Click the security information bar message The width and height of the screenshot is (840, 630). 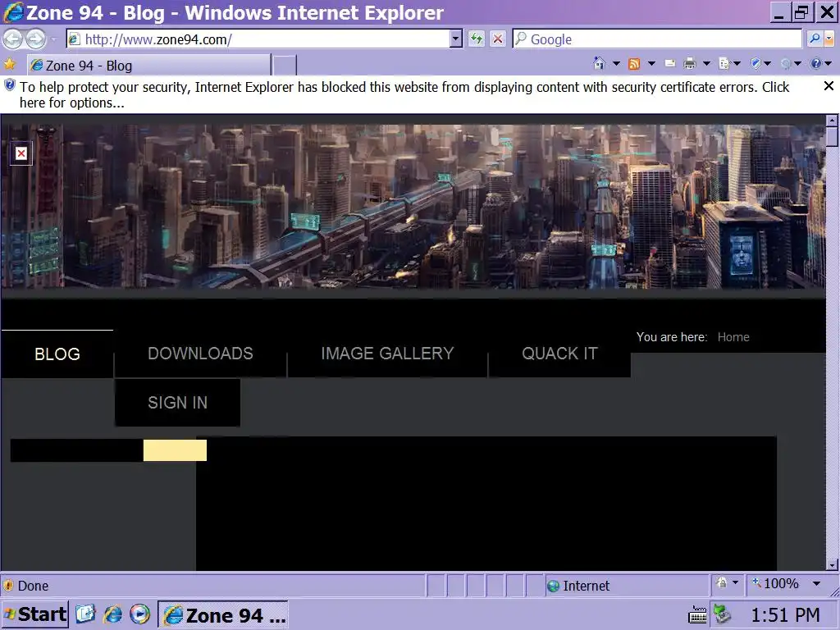[x=404, y=95]
